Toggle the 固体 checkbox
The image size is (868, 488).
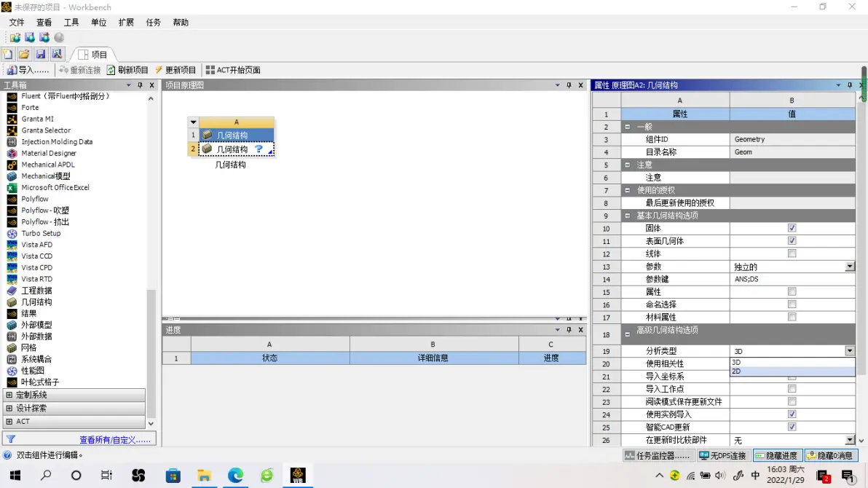point(792,228)
